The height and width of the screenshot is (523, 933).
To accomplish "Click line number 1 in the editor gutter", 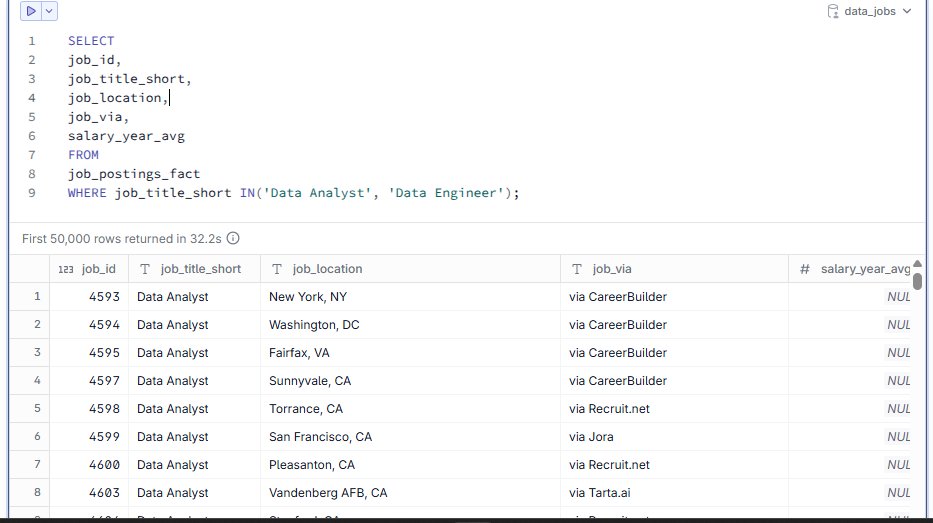I will (32, 41).
